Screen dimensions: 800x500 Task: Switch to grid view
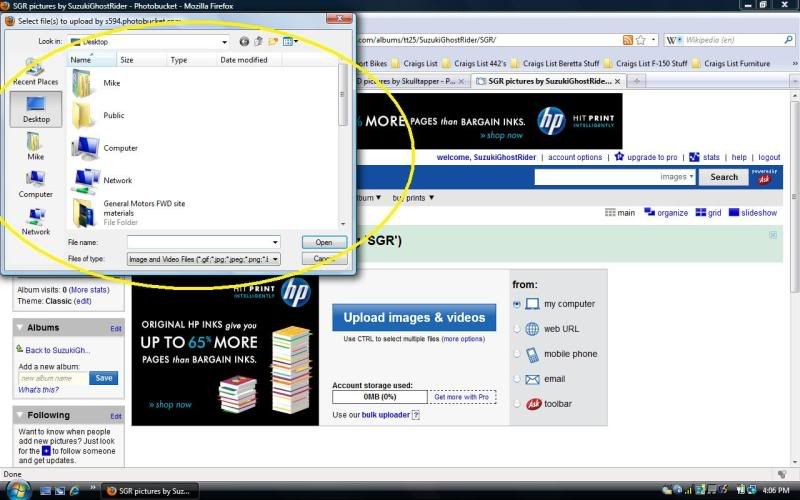(x=708, y=213)
